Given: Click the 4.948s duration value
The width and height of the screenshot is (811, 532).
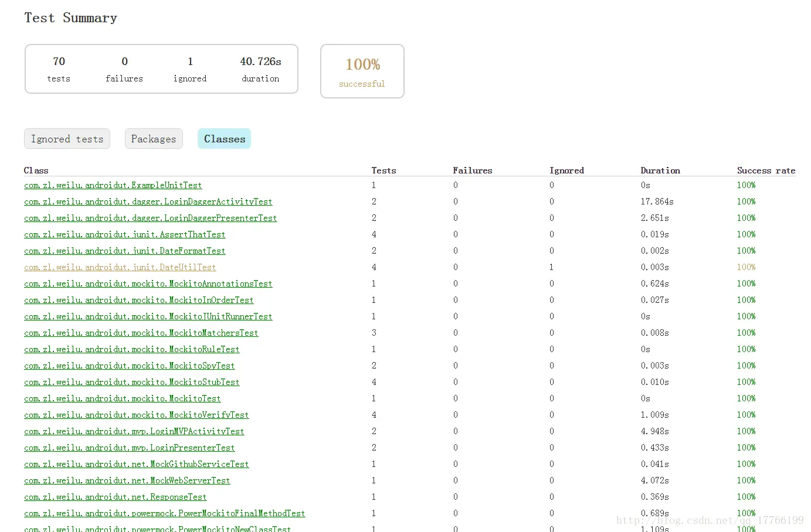Looking at the screenshot, I should (654, 431).
